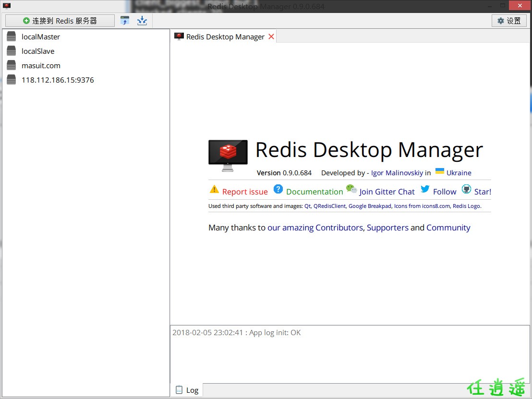Click the localSlave server icon
Viewport: 532px width, 399px height.
pos(11,51)
